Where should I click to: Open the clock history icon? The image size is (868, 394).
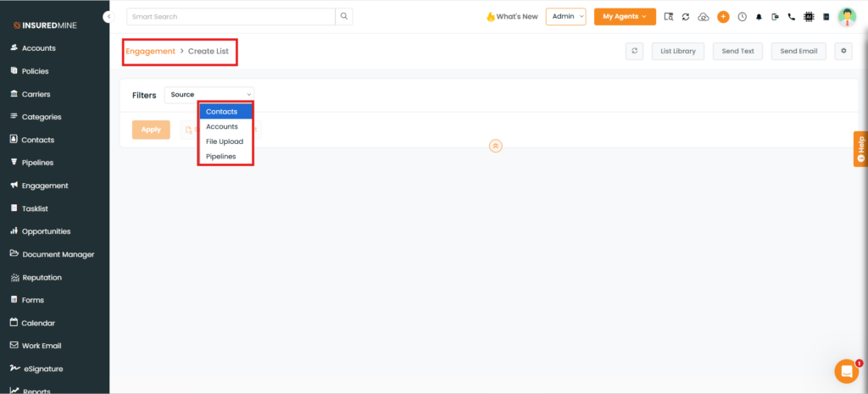(x=742, y=16)
